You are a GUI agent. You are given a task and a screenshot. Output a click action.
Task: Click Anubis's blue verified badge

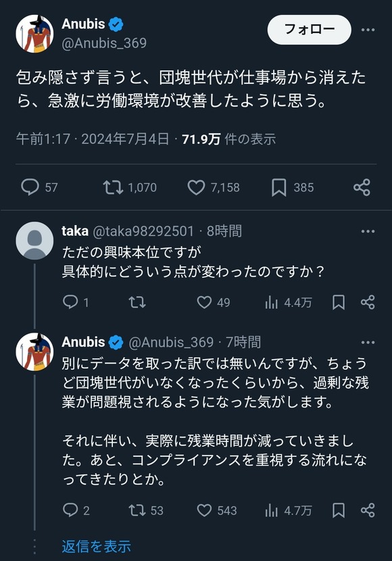coord(116,23)
